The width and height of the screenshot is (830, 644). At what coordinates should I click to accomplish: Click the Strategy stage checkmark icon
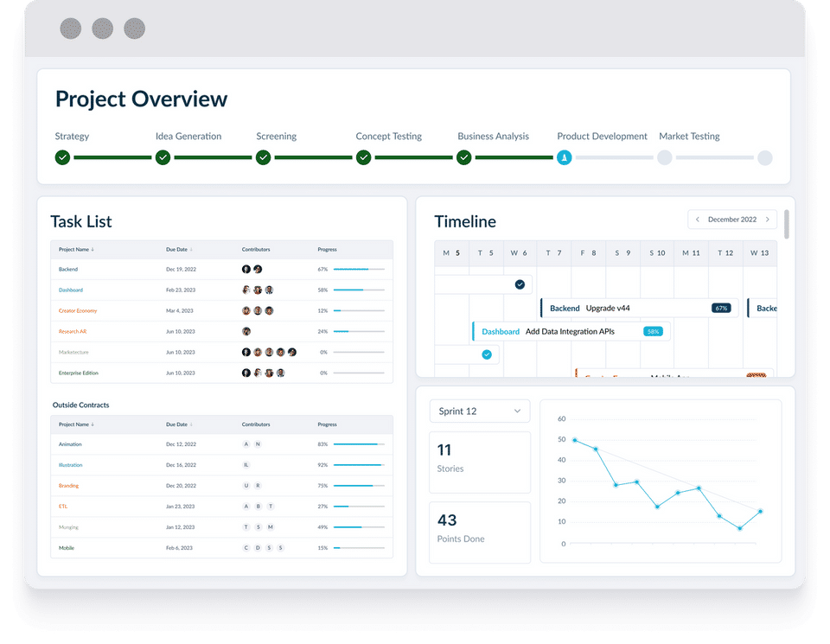tap(62, 157)
